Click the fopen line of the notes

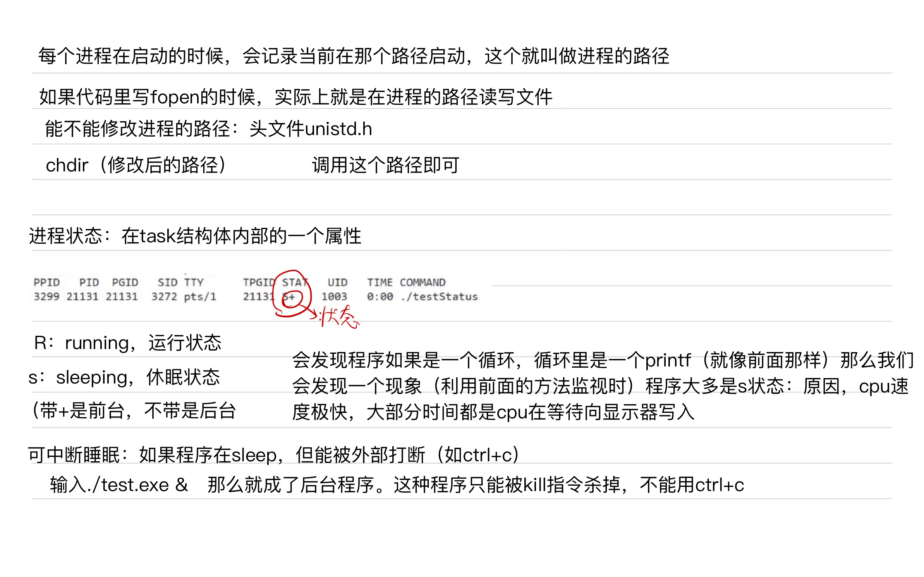tap(295, 97)
